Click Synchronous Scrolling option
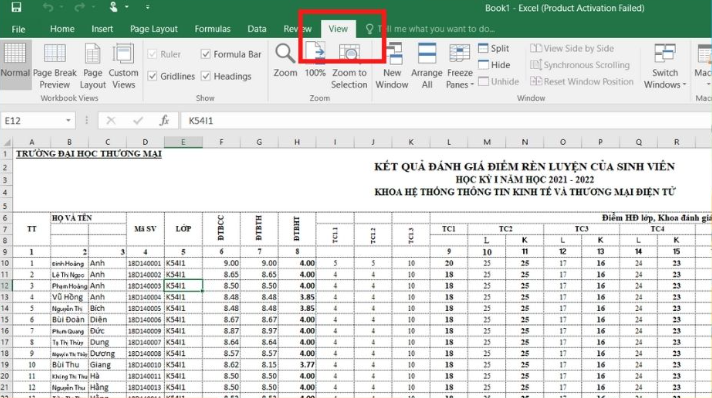 (580, 65)
